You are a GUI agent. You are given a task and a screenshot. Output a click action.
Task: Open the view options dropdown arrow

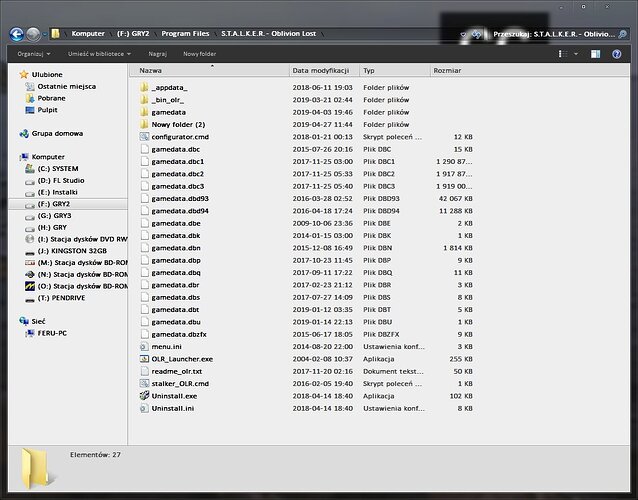click(576, 54)
